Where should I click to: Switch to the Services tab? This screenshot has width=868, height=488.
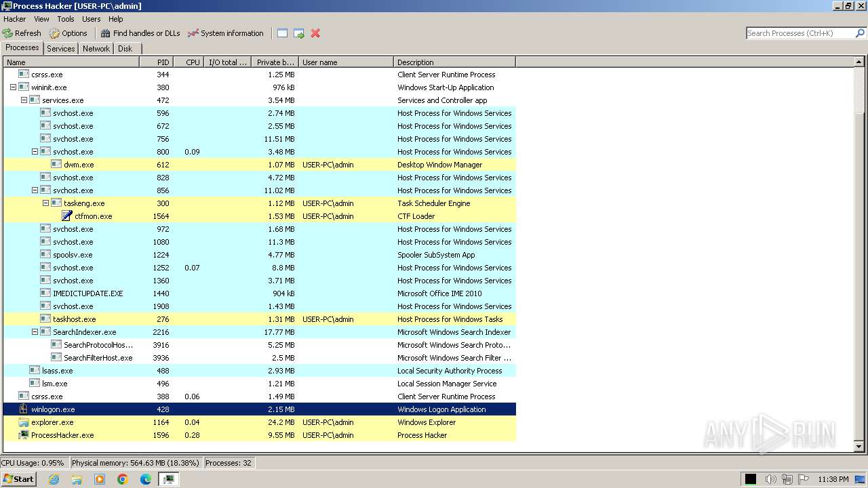(61, 49)
